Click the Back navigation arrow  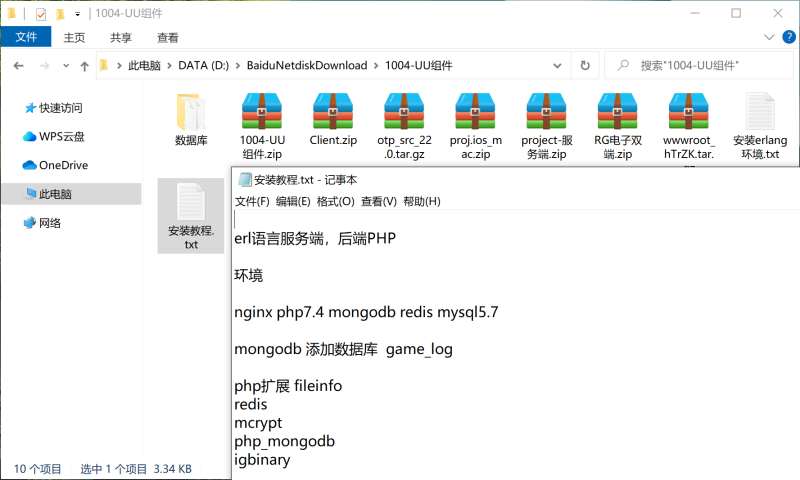tap(18, 66)
